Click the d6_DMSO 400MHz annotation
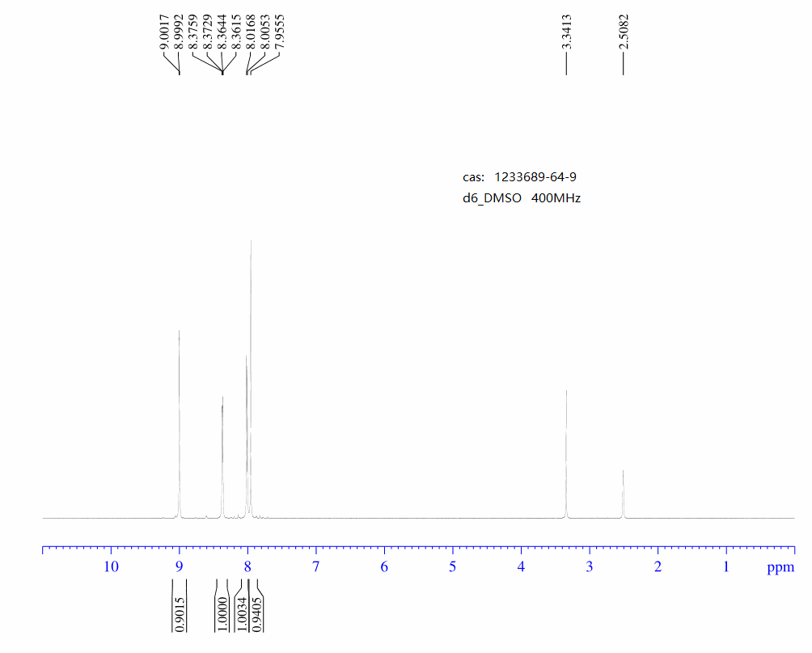This screenshot has height=653, width=812. tap(522, 198)
